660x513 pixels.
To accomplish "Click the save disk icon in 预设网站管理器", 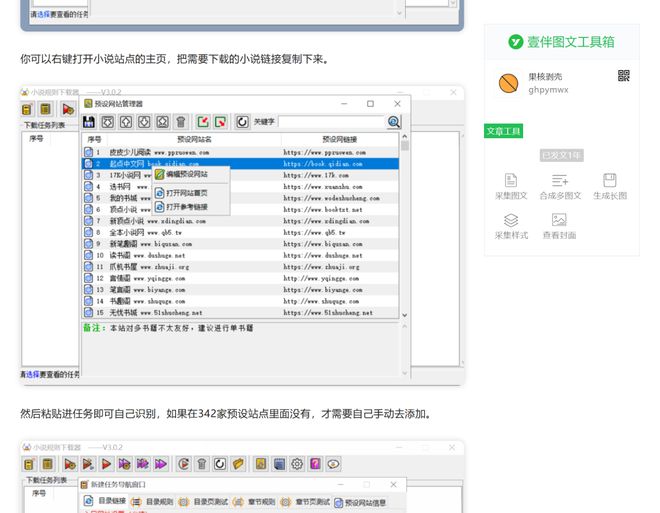I will pos(89,122).
